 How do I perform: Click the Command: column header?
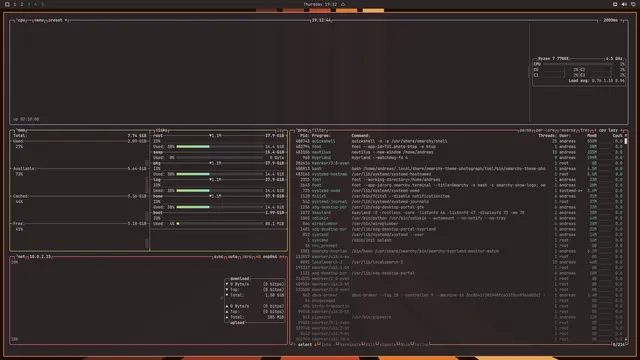[360, 136]
